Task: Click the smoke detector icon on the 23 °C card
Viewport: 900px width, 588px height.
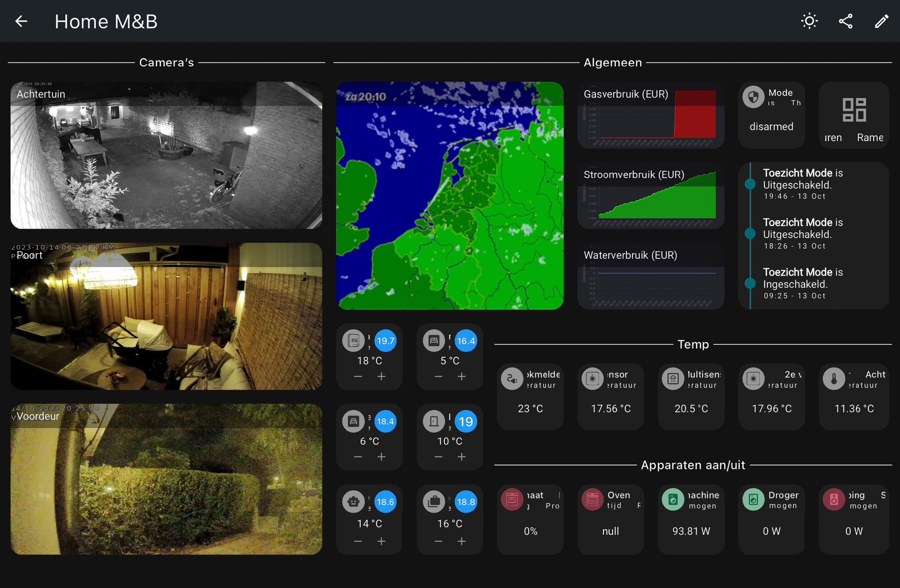Action: click(512, 379)
